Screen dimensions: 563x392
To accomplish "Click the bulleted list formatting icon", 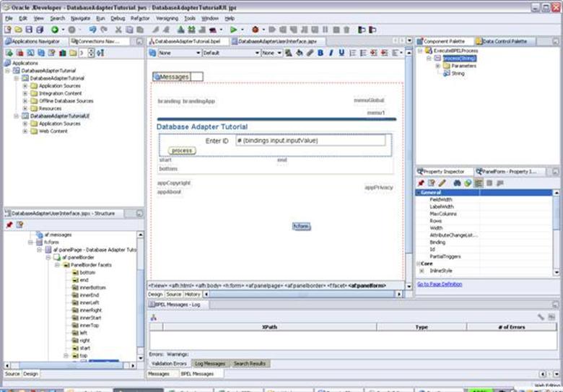I will pos(363,53).
